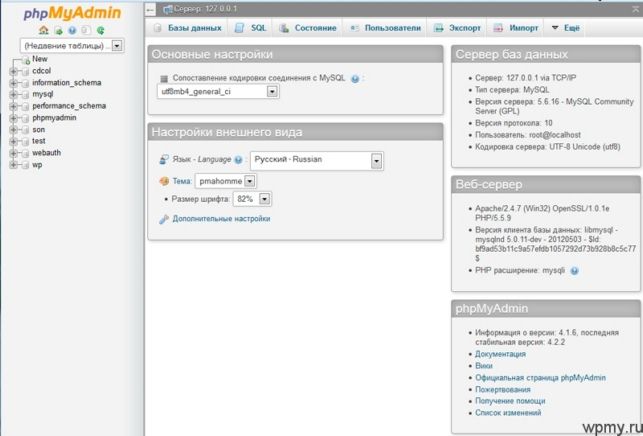Screen dimensions: 643x436
Task: Expand the information_schema database node
Action: pos(13,83)
